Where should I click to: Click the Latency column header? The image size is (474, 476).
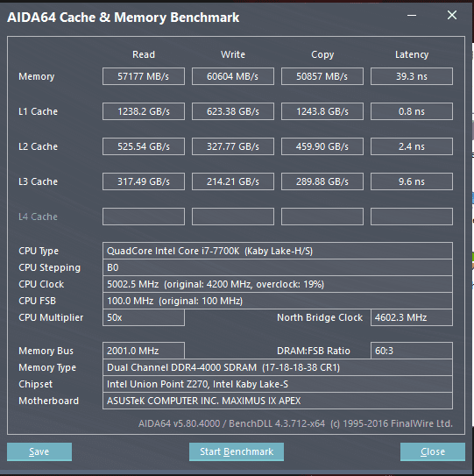(412, 54)
